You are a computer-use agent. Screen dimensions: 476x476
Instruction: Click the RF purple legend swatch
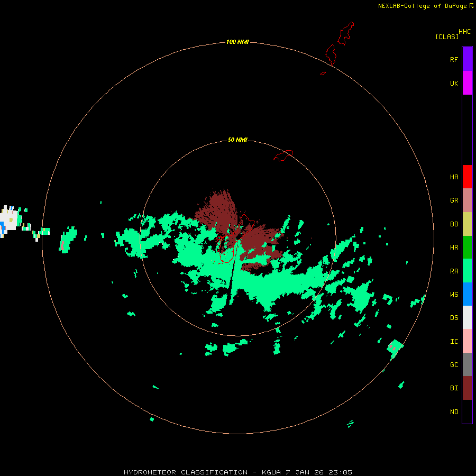point(467,59)
